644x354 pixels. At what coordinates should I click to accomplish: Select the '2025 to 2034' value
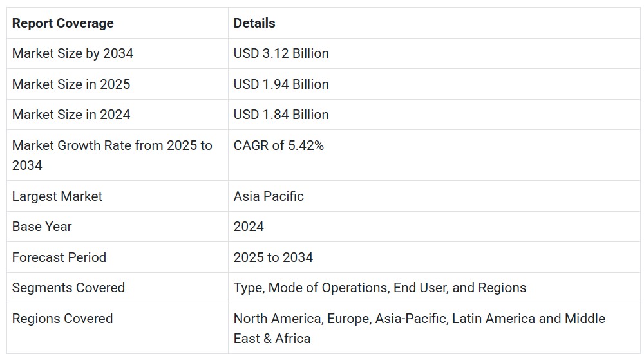[x=273, y=257]
